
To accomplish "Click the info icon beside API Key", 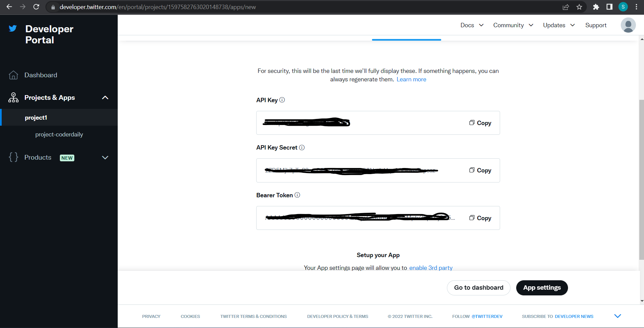I will tap(282, 100).
